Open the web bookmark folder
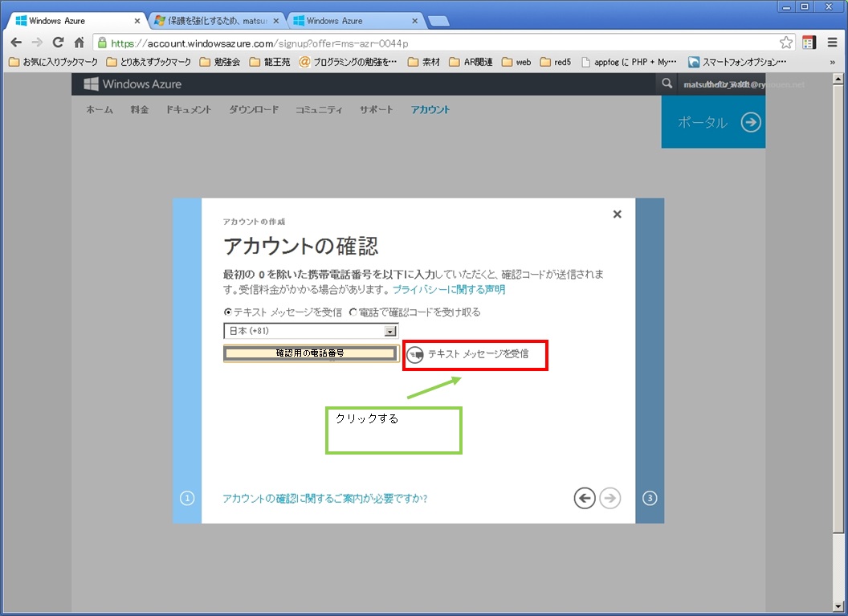 516,62
